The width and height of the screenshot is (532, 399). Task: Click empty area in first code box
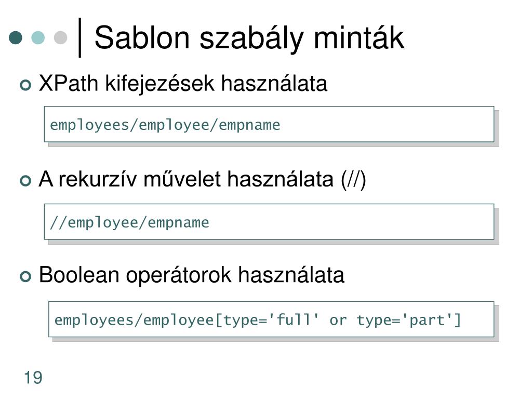tap(387, 125)
